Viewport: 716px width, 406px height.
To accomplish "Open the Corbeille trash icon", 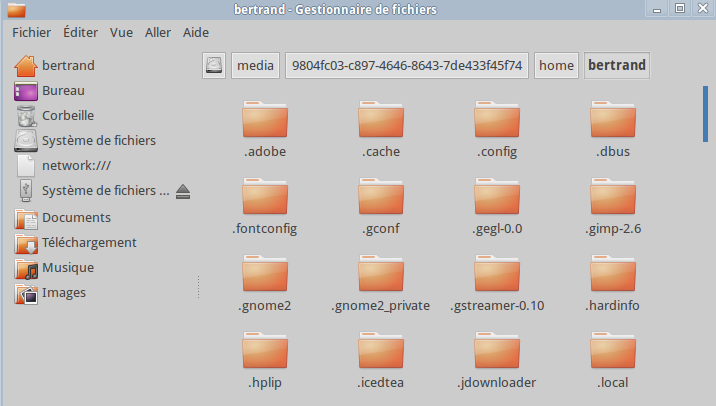I will pyautogui.click(x=67, y=116).
